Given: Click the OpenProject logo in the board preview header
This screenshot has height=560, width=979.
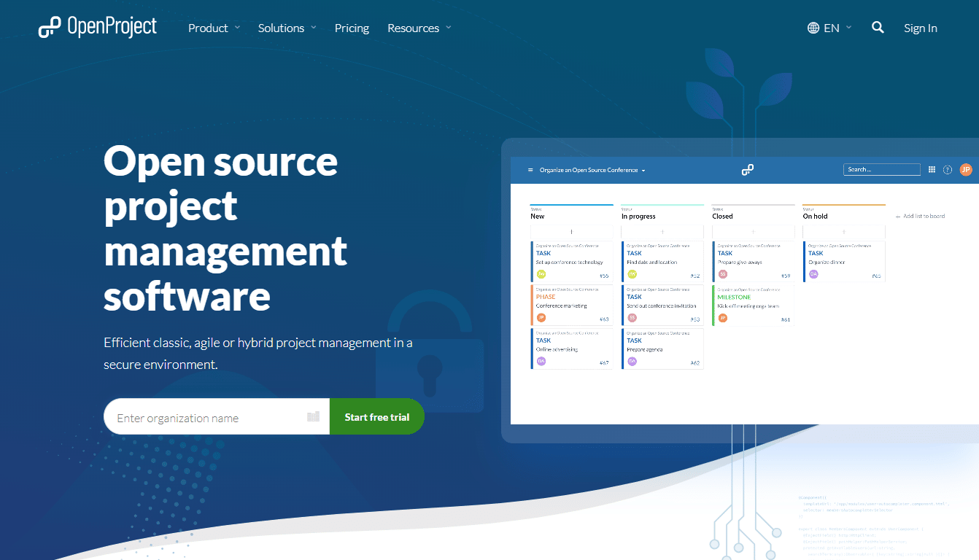Looking at the screenshot, I should pos(747,170).
